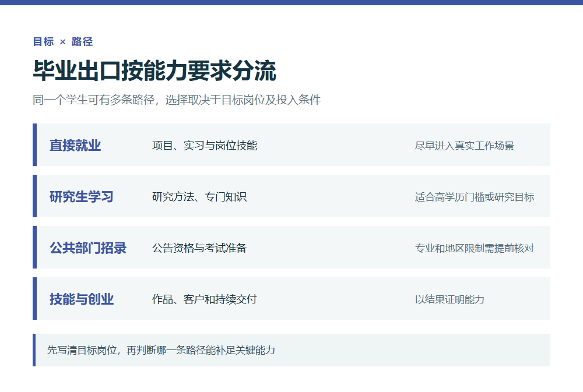Click '尽早进入真实工作场景' note
This screenshot has width=583, height=392.
465,146
